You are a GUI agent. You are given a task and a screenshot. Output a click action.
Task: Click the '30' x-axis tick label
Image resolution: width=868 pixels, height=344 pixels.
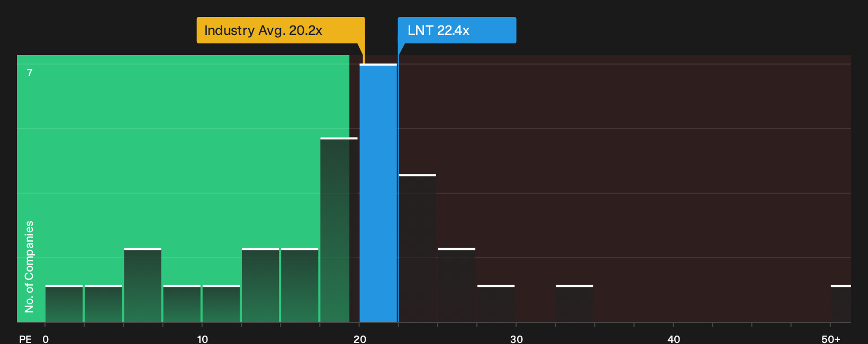[517, 339]
